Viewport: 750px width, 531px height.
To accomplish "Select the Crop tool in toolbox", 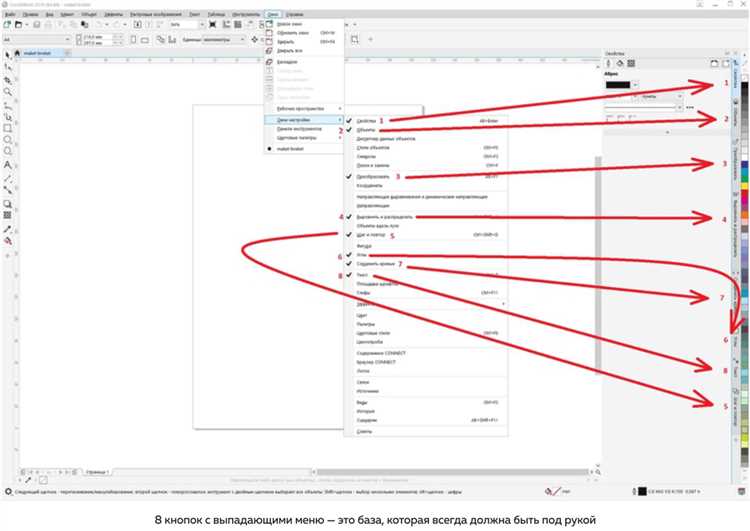I will [8, 79].
